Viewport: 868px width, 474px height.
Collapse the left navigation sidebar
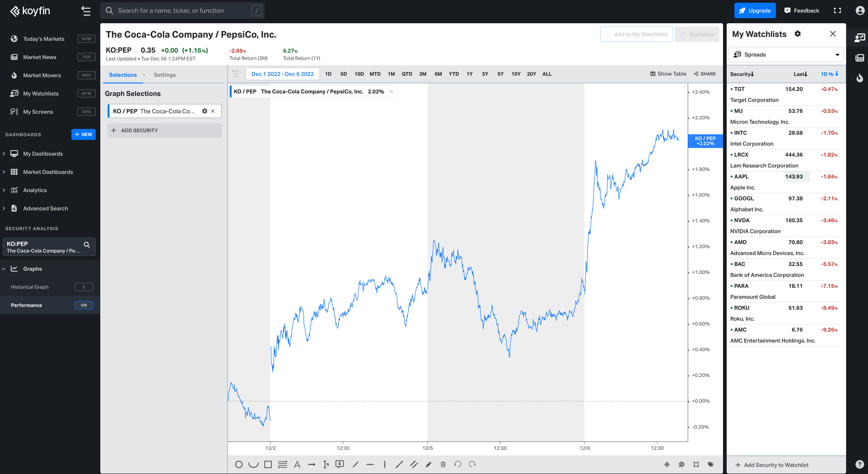coord(86,11)
